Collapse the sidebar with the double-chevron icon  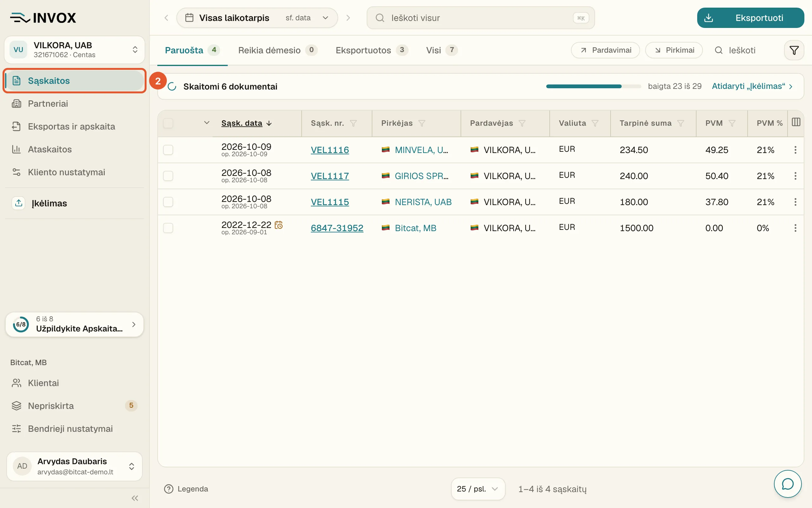(135, 498)
